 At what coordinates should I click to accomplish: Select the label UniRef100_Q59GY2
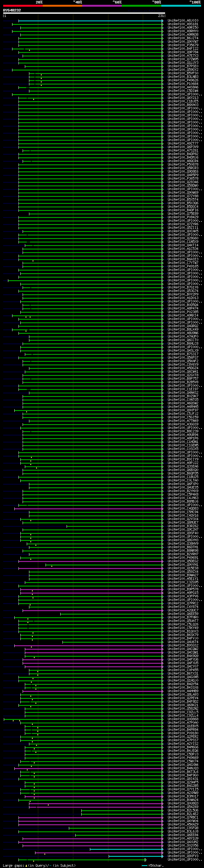183,70
